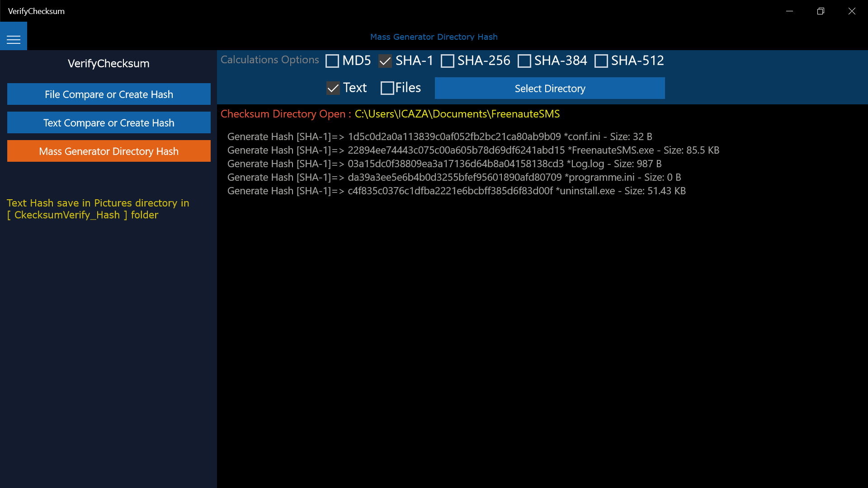868x488 pixels.
Task: Uncheck the Text output option
Action: pyautogui.click(x=333, y=88)
